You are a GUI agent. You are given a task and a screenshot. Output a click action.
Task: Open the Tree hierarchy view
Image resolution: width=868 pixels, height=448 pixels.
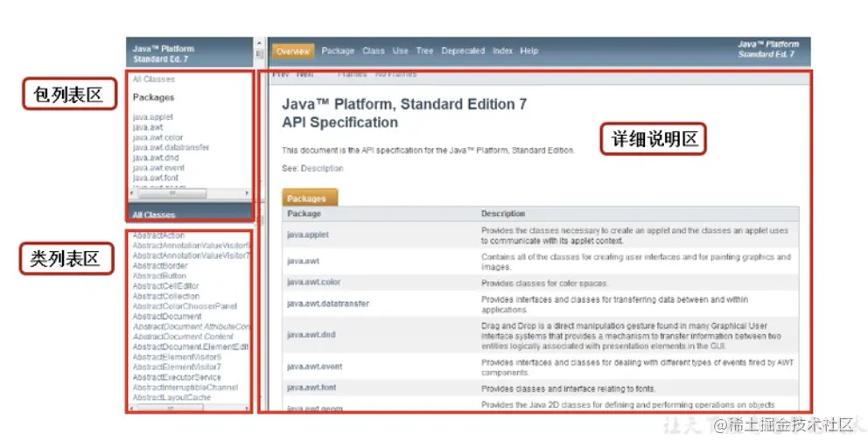[424, 51]
